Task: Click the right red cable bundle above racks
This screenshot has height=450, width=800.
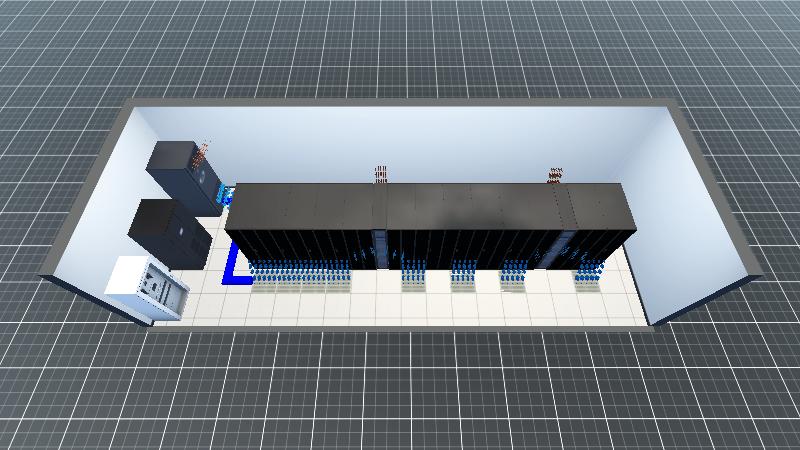Action: coord(555,176)
